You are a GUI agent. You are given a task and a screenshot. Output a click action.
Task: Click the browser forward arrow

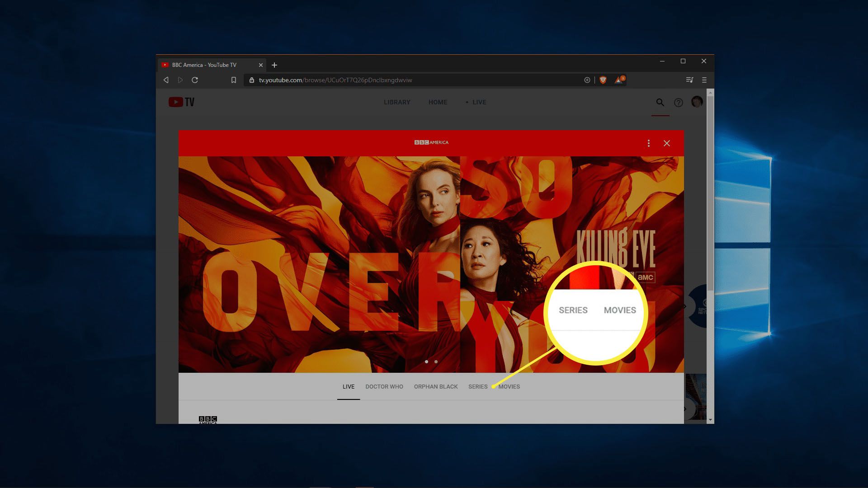pos(180,80)
